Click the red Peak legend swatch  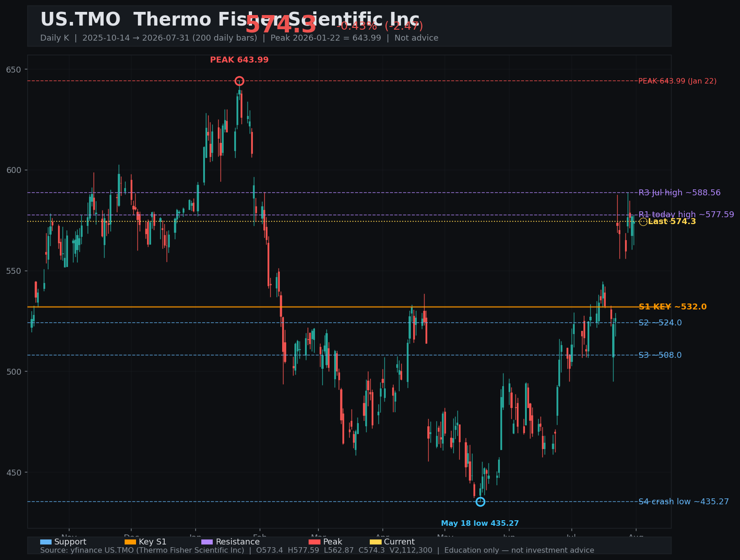315,542
